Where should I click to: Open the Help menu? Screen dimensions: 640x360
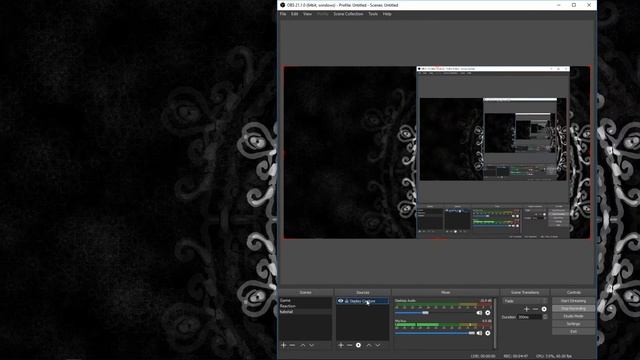[387, 14]
